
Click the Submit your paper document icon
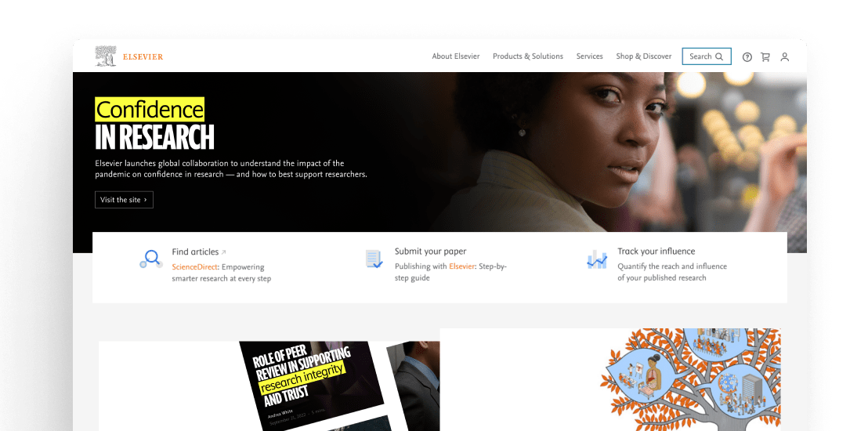tap(374, 259)
